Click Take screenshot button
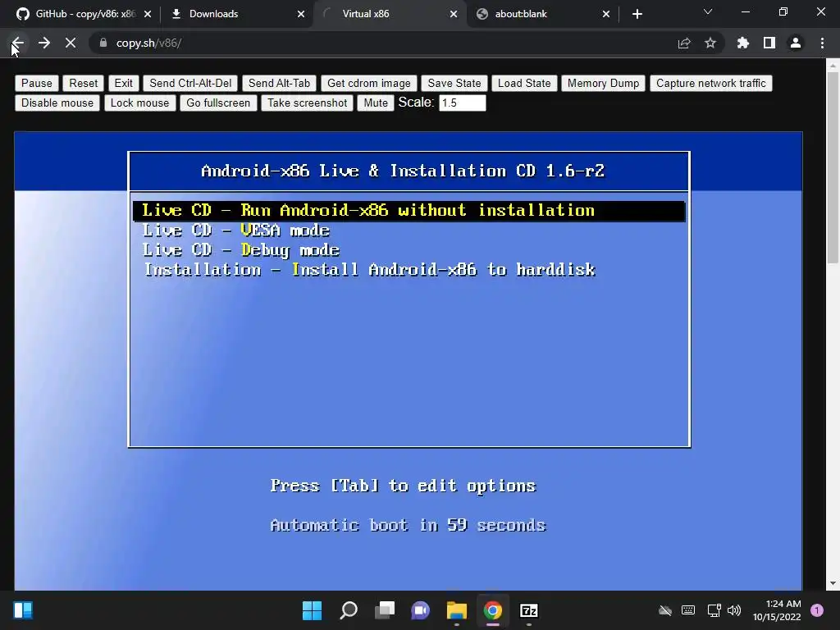This screenshot has height=630, width=840. [x=307, y=103]
